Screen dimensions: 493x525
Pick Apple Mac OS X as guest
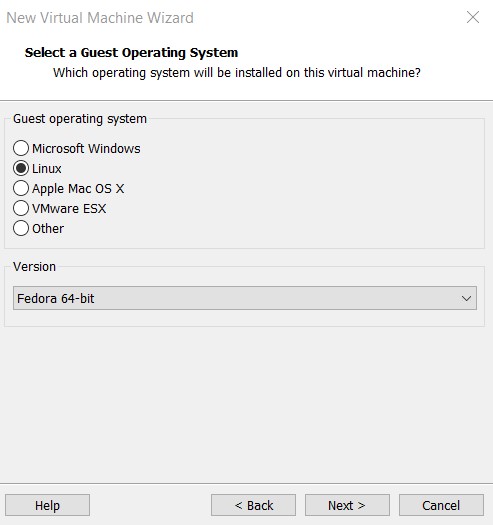(21, 188)
